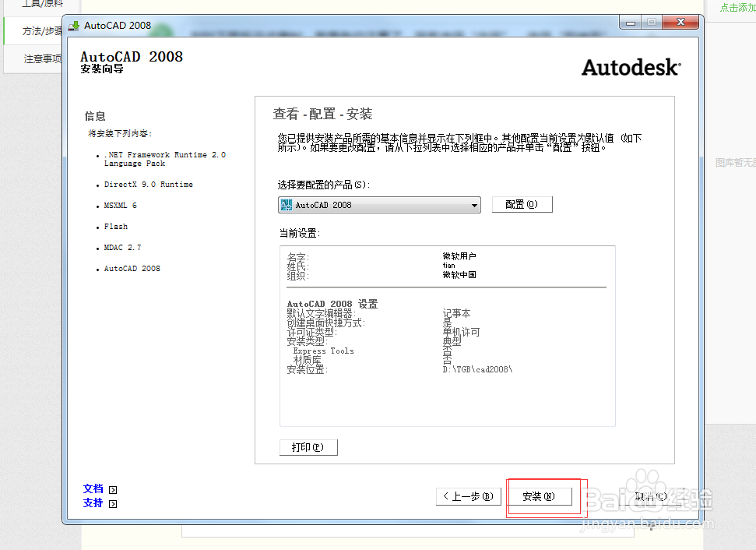
Task: Select the 注意事项 tab in the background page
Action: [33, 59]
